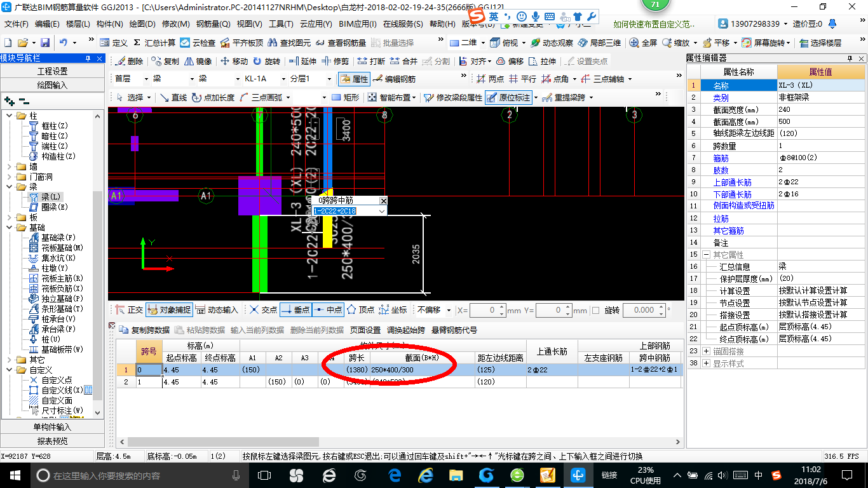Click 延伸 extend tool

pyautogui.click(x=302, y=62)
